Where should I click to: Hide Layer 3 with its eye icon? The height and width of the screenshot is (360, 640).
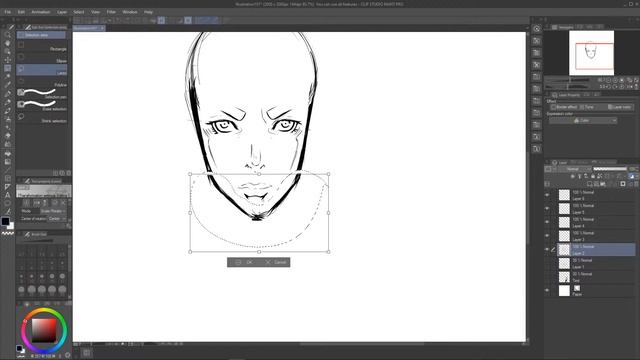click(x=547, y=236)
